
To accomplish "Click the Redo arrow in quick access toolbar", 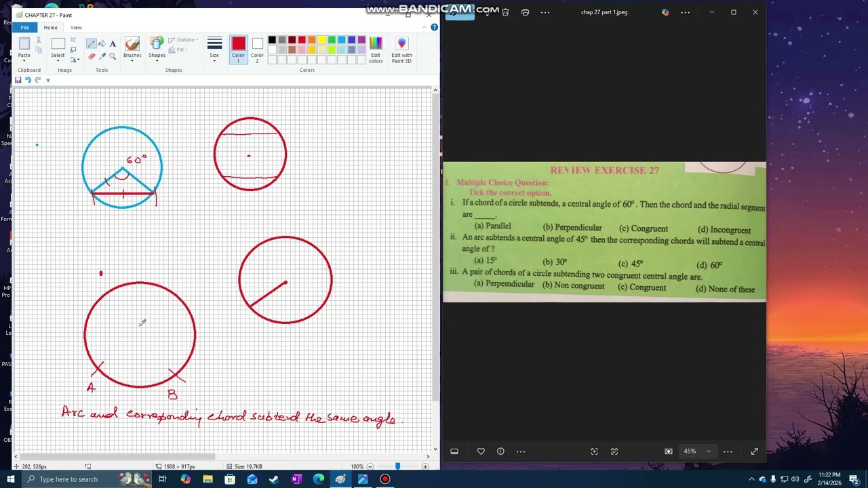I will click(38, 80).
